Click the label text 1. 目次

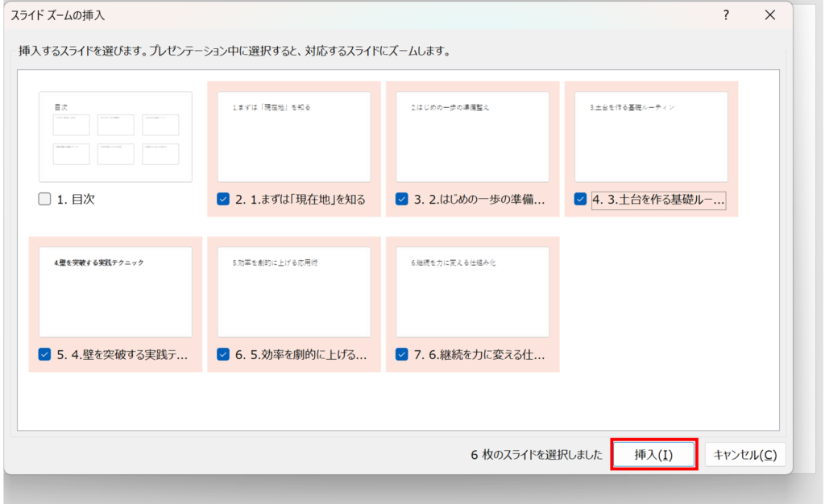point(76,200)
